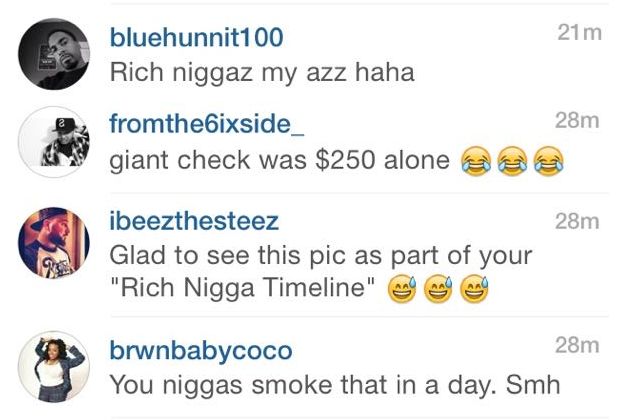Screen dimensions: 635x420
Task: View ibeezthesteez's circular profile photo
Action: tap(53, 243)
